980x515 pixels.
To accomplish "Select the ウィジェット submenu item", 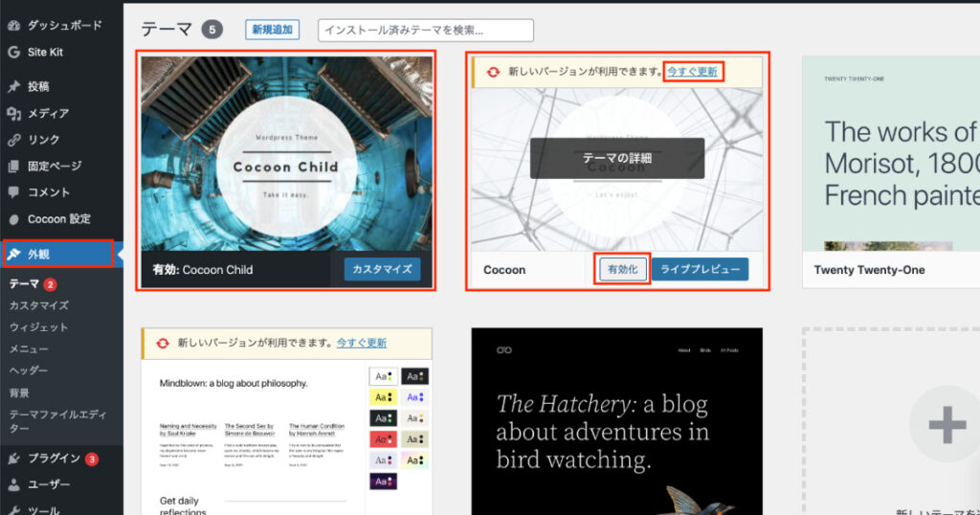I will tap(38, 327).
